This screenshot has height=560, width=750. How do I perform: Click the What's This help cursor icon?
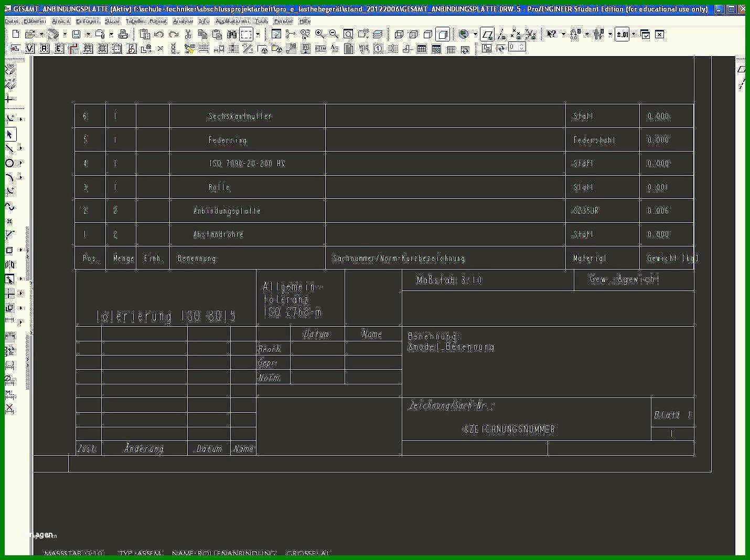pos(551,34)
